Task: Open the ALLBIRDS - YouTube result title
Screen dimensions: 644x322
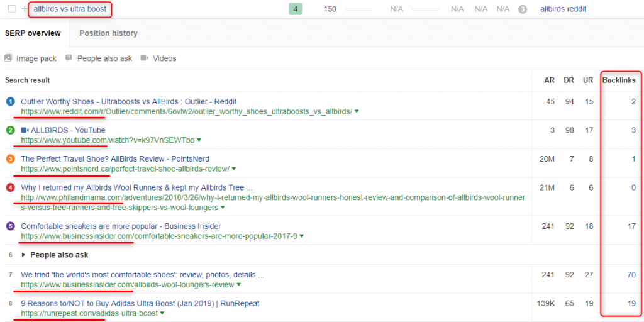Action: click(68, 130)
